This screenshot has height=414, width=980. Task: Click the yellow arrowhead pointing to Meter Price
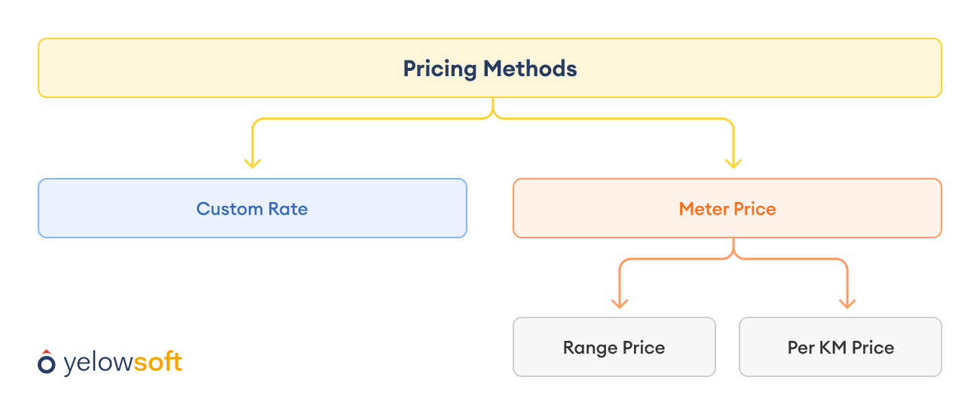pyautogui.click(x=733, y=162)
